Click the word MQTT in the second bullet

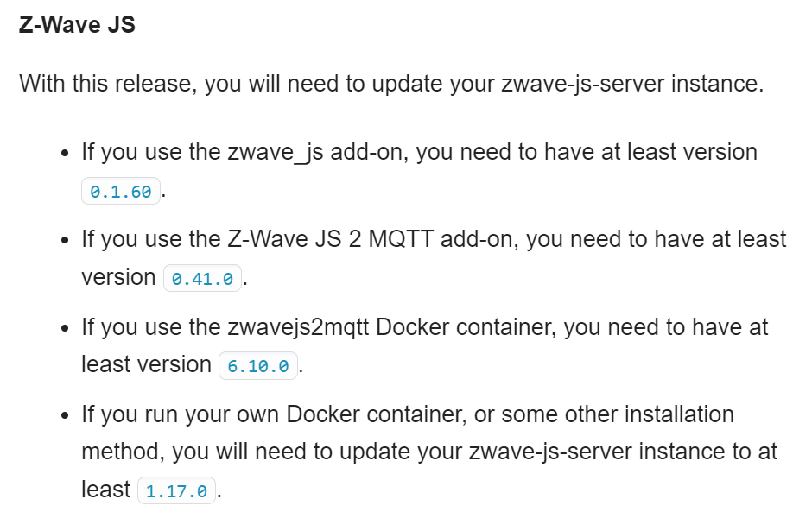tap(401, 239)
